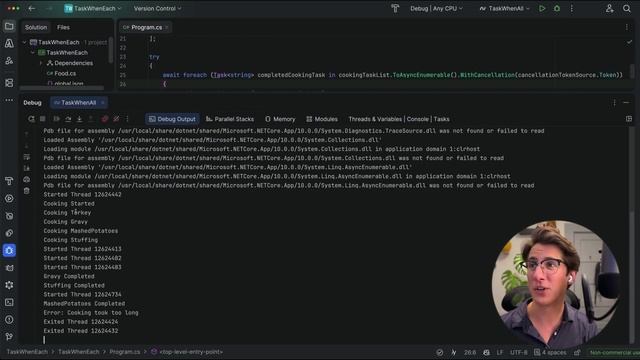Screen dimensions: 640x360
Task: Open the Code With Me user icon
Action: [x=609, y=8]
